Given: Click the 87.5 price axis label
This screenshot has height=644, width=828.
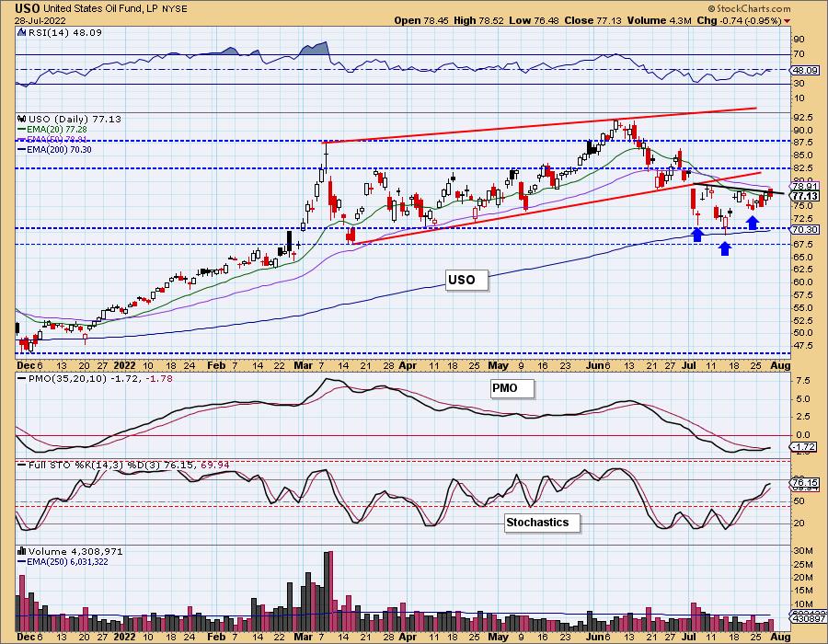Looking at the screenshot, I should click(x=802, y=143).
